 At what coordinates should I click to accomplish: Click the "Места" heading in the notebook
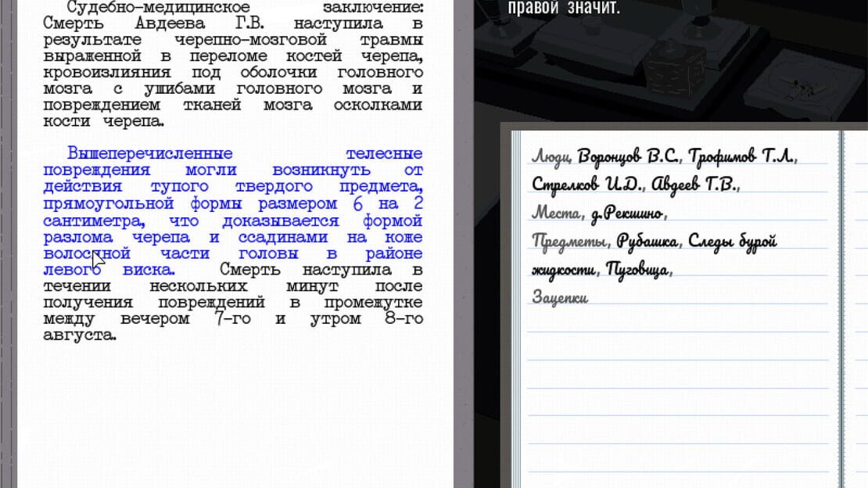point(556,213)
